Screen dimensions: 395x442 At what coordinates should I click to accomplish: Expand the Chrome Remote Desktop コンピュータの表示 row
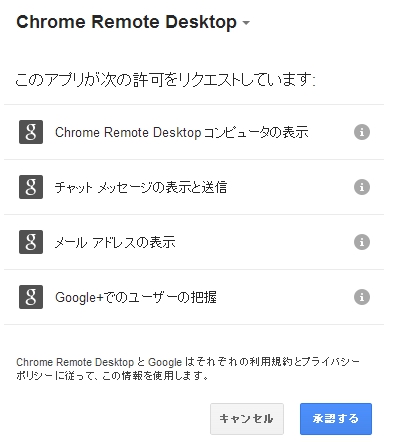pos(194,132)
